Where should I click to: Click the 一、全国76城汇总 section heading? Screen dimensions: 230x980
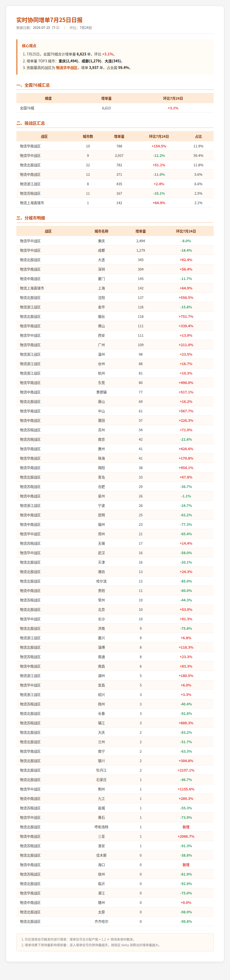pyautogui.click(x=33, y=85)
